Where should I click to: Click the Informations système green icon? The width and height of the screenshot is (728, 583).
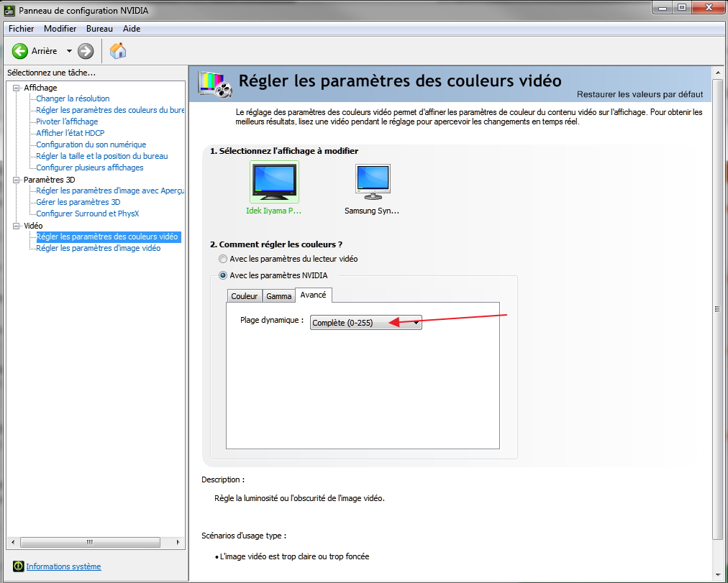point(18,566)
